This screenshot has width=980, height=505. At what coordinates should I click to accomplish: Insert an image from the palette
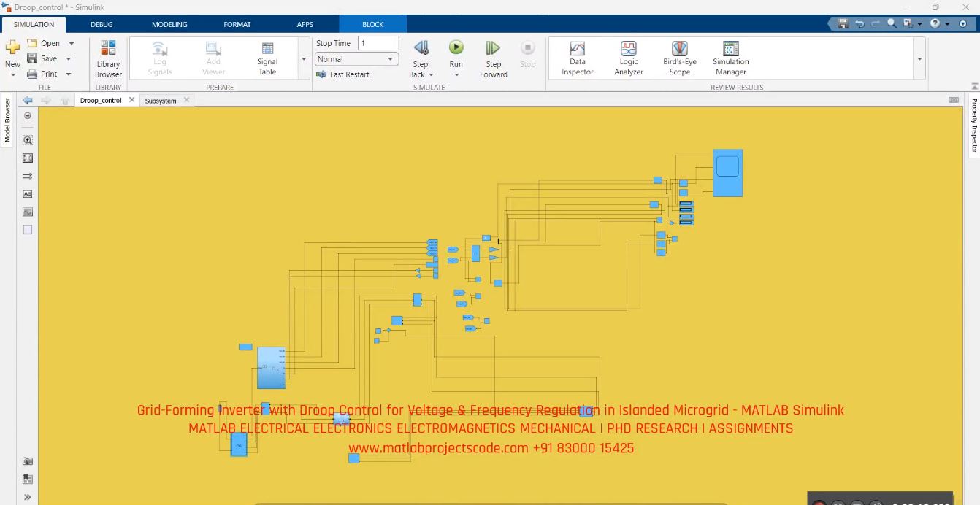coord(28,212)
